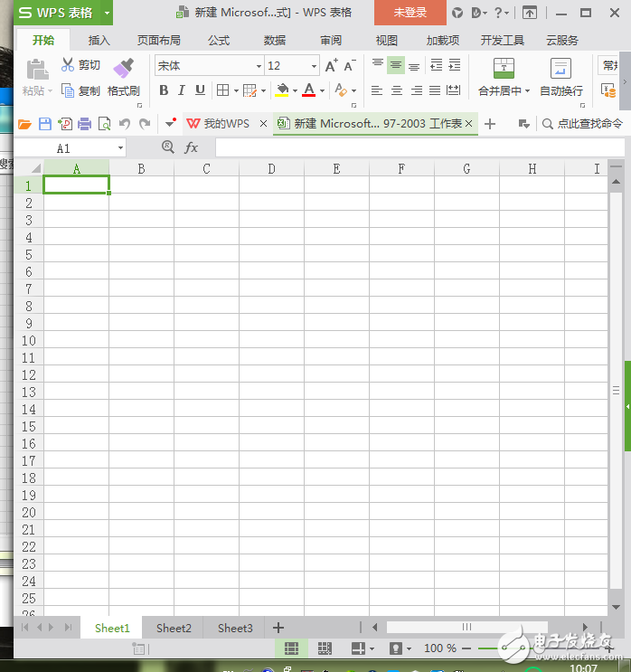Screen dimensions: 631x672
Task: Select the Sheet2 tab
Action: pyautogui.click(x=174, y=629)
